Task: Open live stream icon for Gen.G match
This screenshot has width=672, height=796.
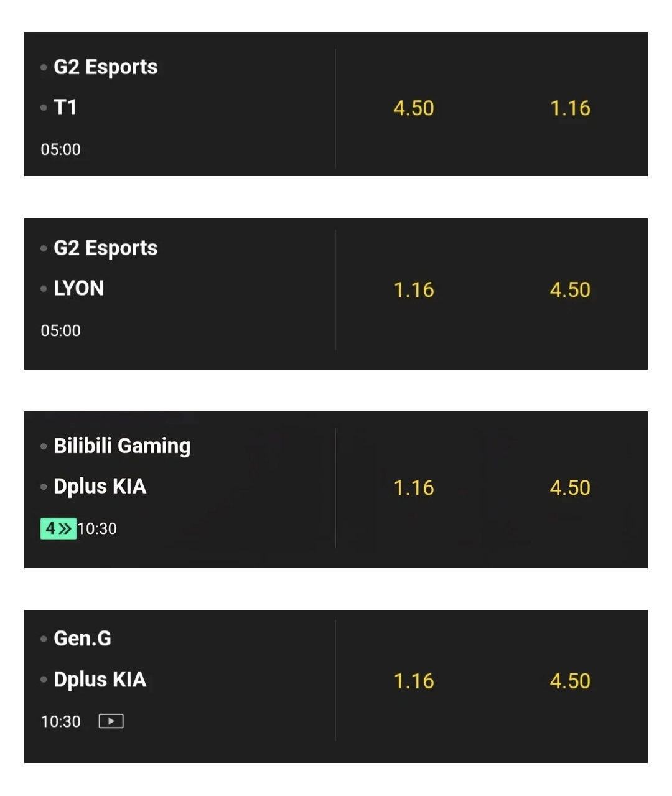Action: pos(111,721)
